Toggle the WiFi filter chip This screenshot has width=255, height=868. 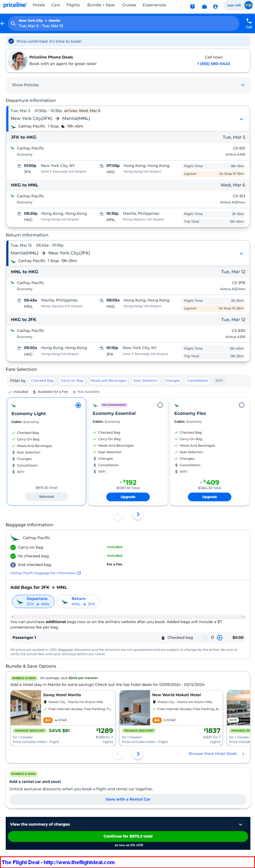(x=219, y=381)
